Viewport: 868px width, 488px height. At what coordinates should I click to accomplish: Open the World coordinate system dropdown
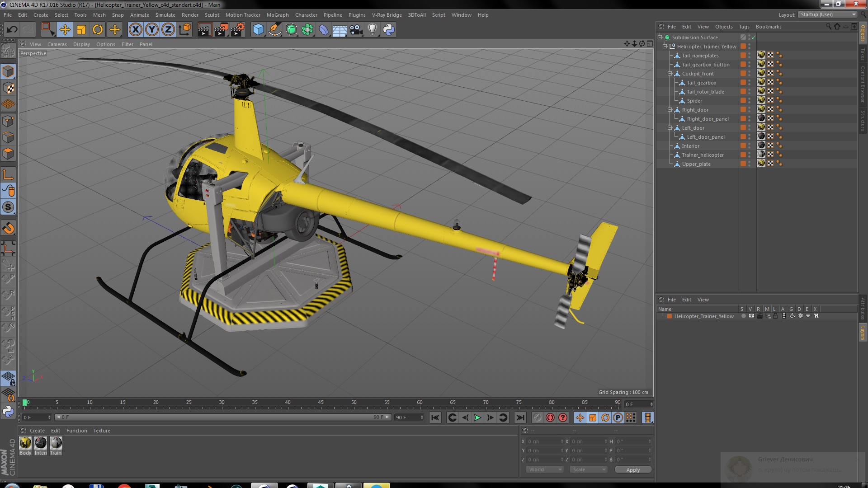click(545, 469)
